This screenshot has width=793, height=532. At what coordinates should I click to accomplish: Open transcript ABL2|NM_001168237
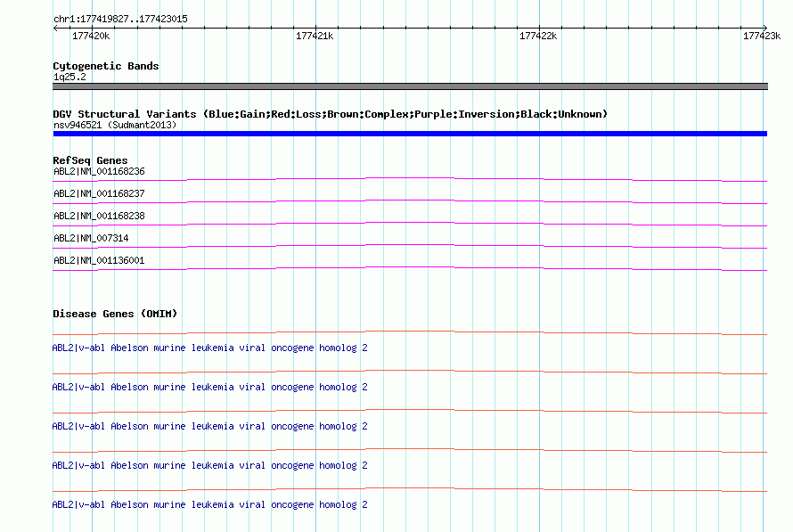click(x=99, y=193)
